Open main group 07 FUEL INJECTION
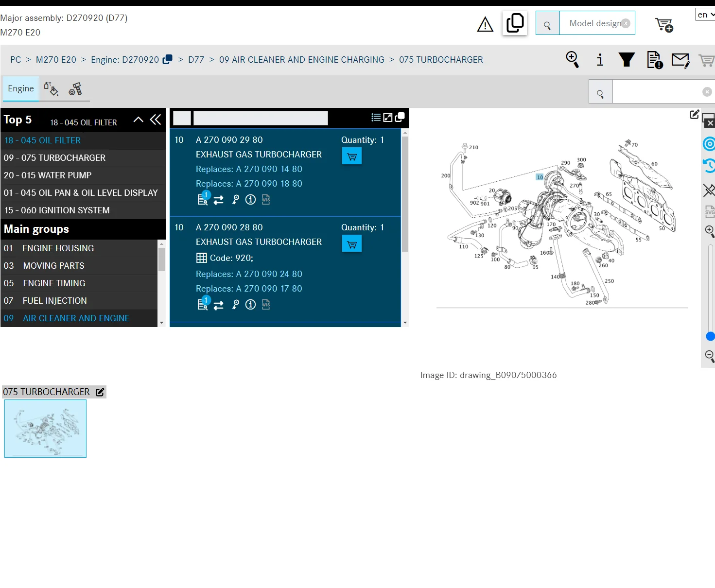This screenshot has height=588, width=715. (79, 301)
